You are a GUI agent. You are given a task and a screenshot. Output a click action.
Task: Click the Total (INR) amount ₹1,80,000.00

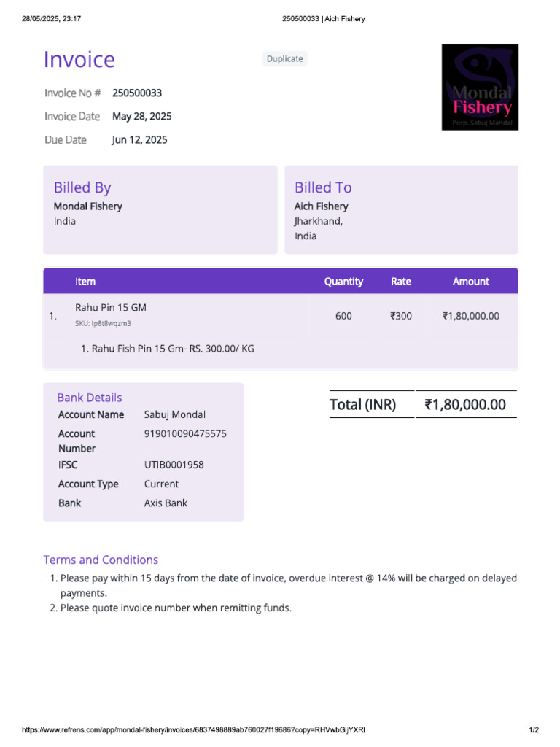pos(465,404)
